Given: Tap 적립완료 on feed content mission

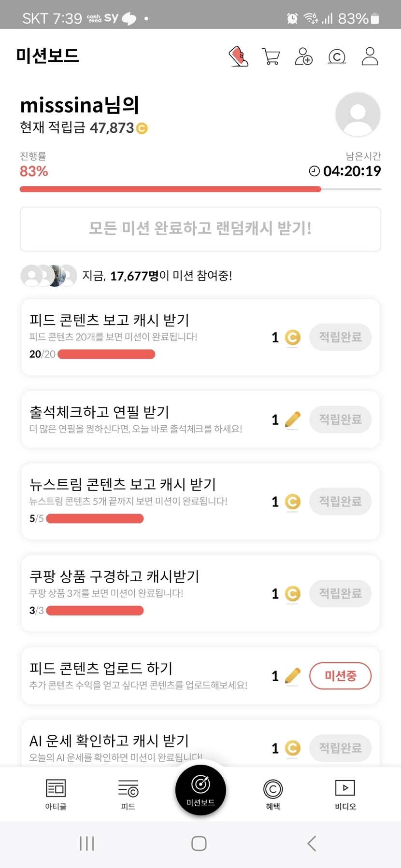Looking at the screenshot, I should click(x=340, y=337).
